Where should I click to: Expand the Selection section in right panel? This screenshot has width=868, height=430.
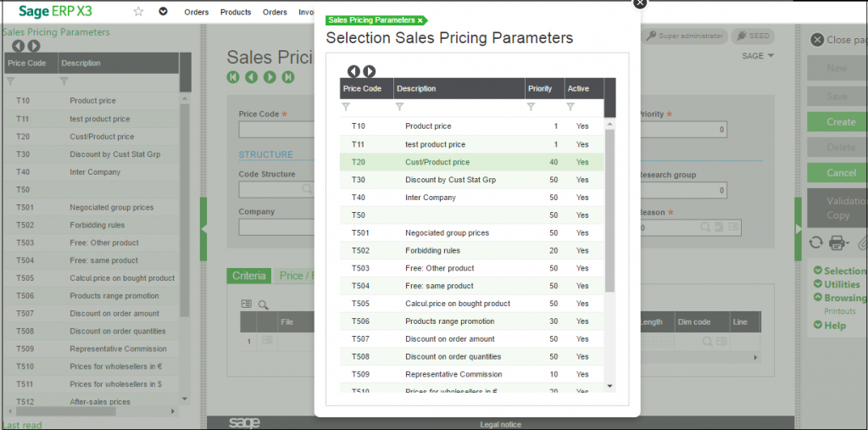click(839, 271)
